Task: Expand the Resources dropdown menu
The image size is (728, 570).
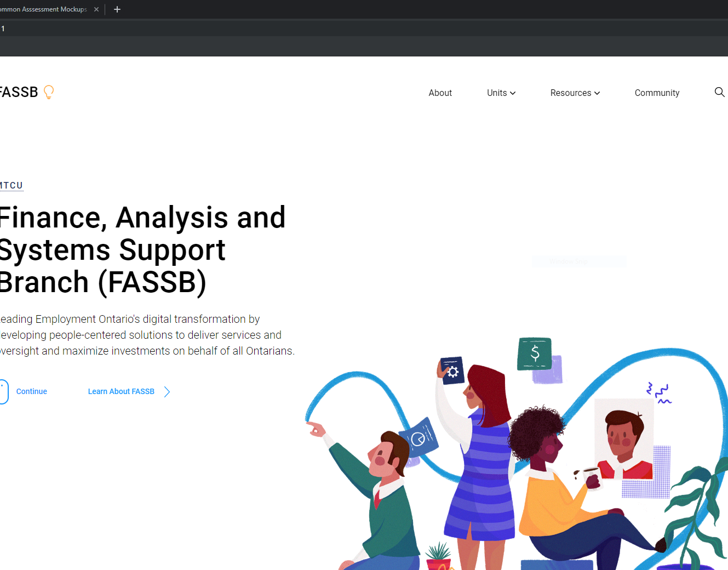Action: coord(575,93)
